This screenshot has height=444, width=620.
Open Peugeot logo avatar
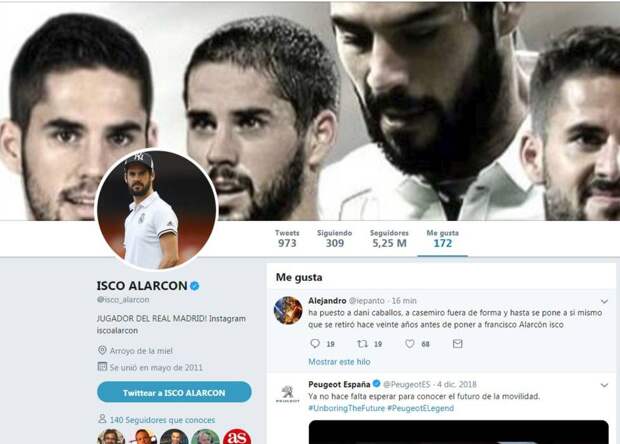point(287,395)
